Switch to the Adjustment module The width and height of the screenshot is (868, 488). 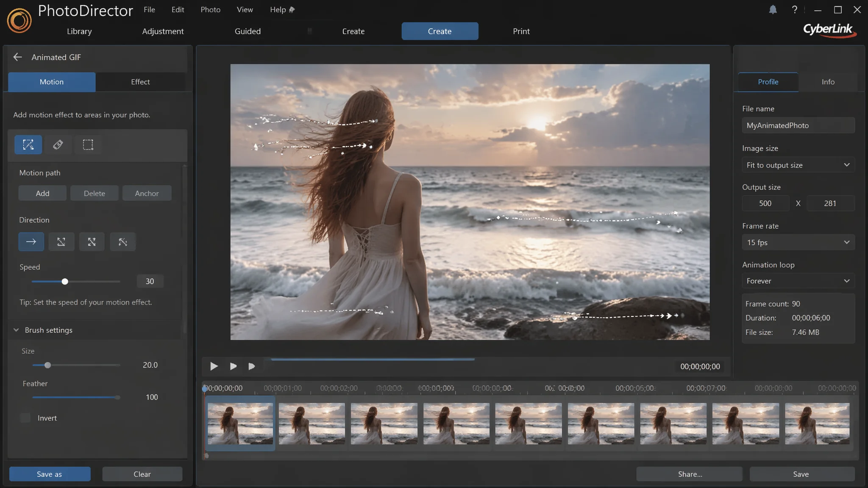(x=163, y=31)
